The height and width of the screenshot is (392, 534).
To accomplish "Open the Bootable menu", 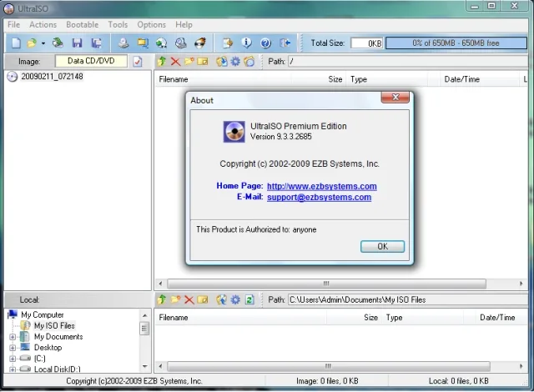I will coord(82,24).
